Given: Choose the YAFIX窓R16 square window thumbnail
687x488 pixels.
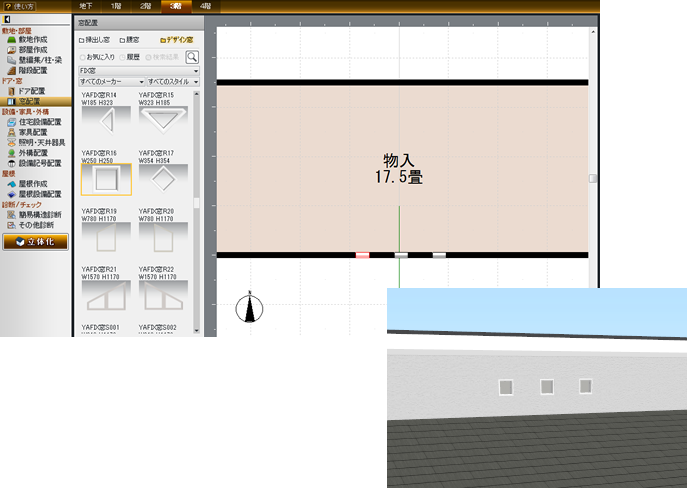Looking at the screenshot, I should (x=106, y=179).
